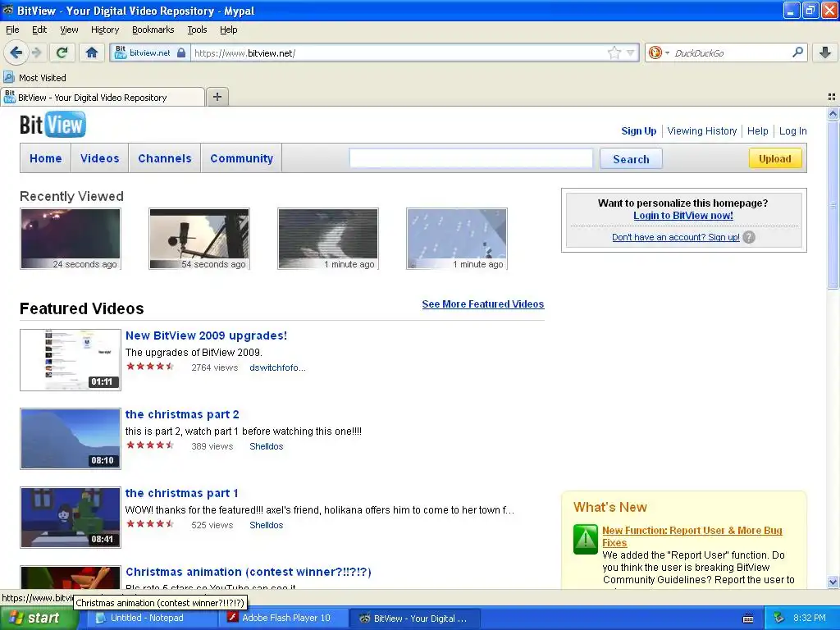Click the Log In link

pos(793,130)
